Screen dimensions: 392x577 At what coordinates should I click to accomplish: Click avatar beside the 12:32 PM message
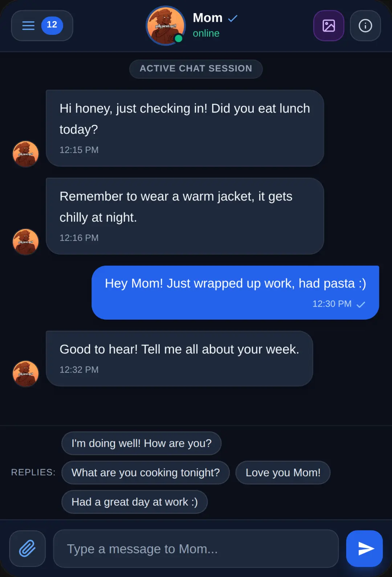26,373
